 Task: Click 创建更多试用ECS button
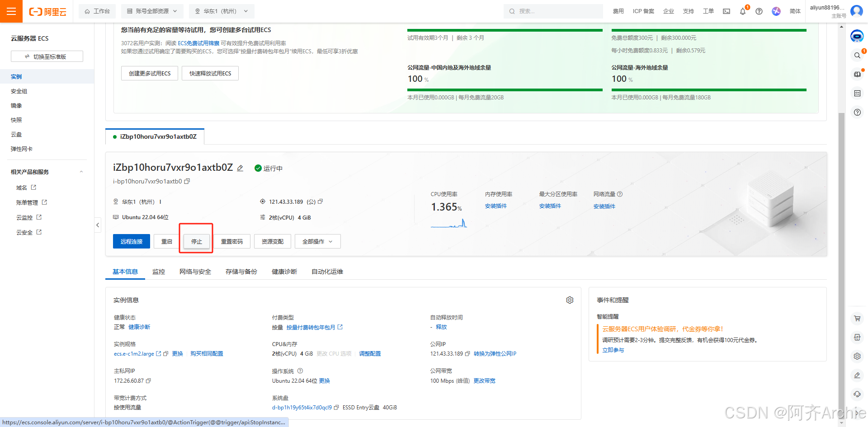[150, 73]
